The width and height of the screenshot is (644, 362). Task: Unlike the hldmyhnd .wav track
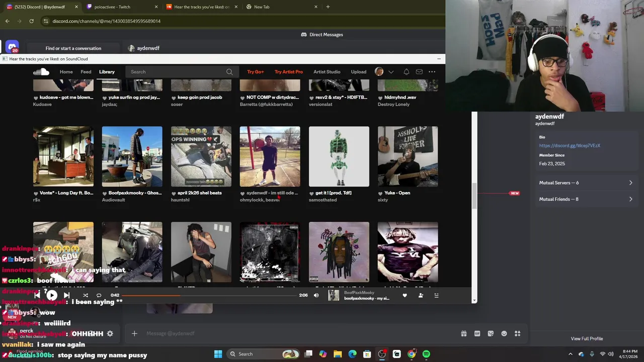pyautogui.click(x=380, y=98)
